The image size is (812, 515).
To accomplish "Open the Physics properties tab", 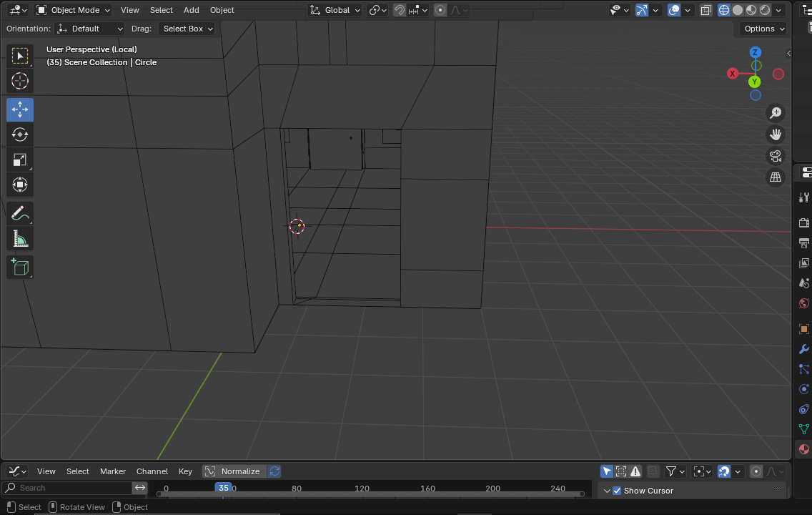I will 803,390.
